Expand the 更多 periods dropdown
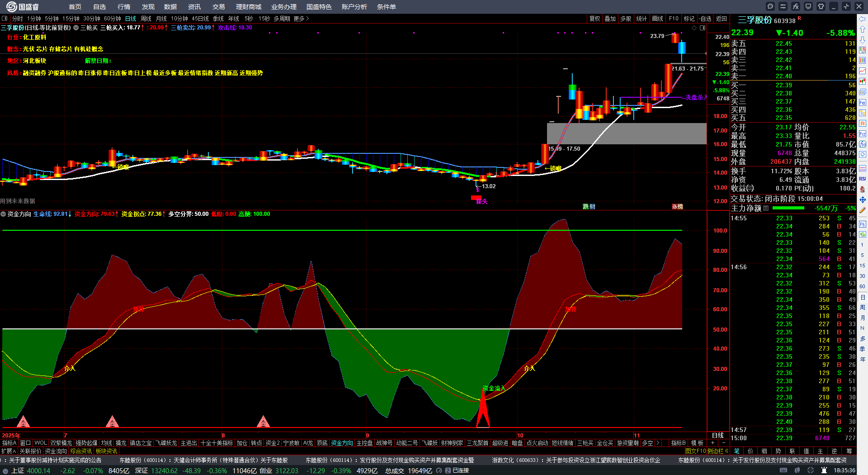 [x=301, y=19]
